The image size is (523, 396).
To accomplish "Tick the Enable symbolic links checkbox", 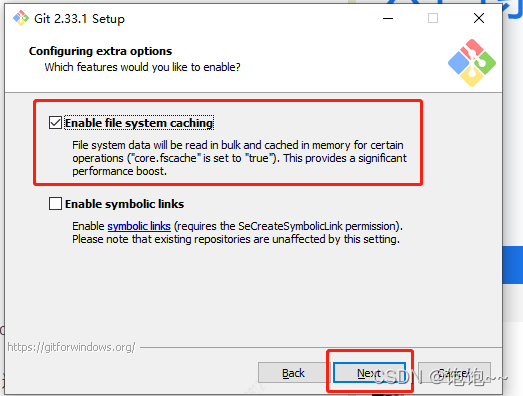I will (55, 204).
